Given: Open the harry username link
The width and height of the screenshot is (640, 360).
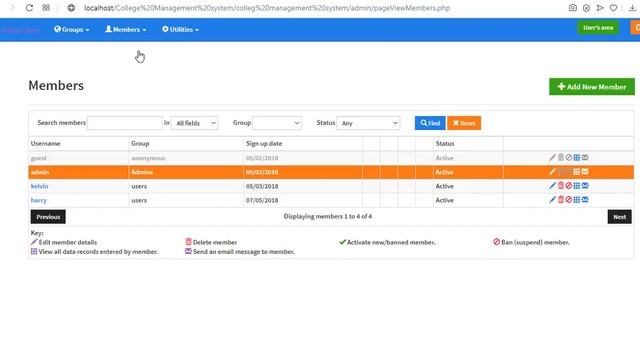Looking at the screenshot, I should pos(39,200).
